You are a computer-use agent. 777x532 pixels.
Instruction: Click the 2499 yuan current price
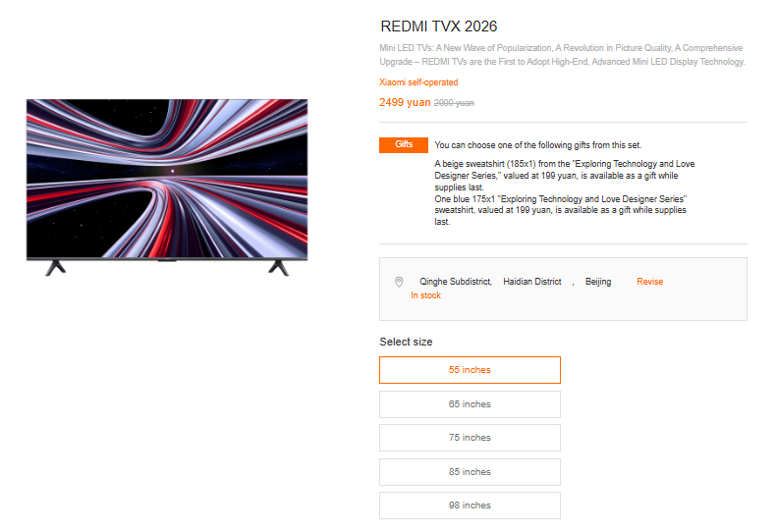pyautogui.click(x=404, y=102)
